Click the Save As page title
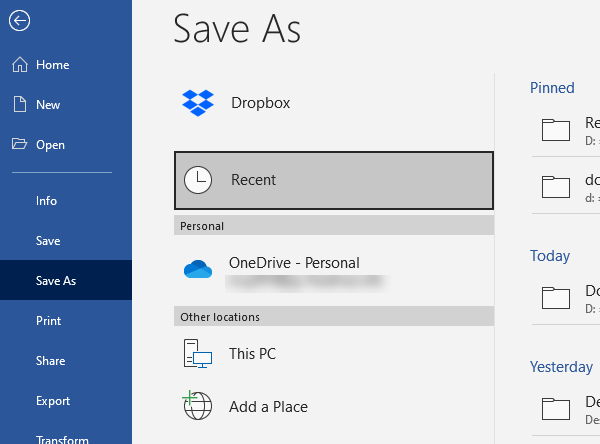The image size is (600, 444). [237, 28]
